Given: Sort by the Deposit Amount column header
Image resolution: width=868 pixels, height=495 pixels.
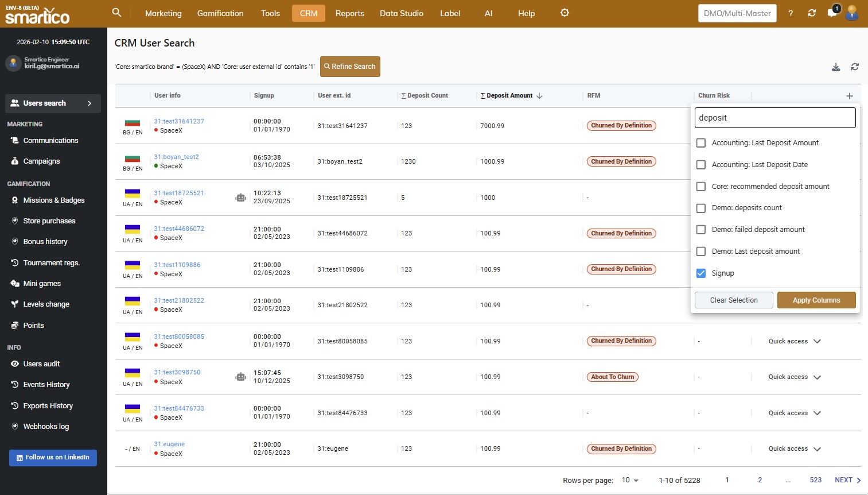Looking at the screenshot, I should 509,96.
